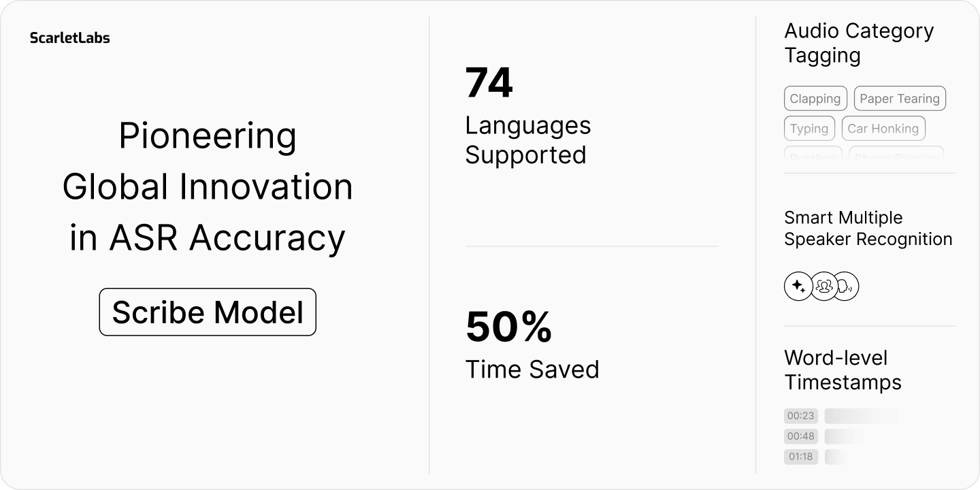Click the Word-level Timestamps heading
Image resolution: width=980 pixels, height=490 pixels.
(x=843, y=370)
